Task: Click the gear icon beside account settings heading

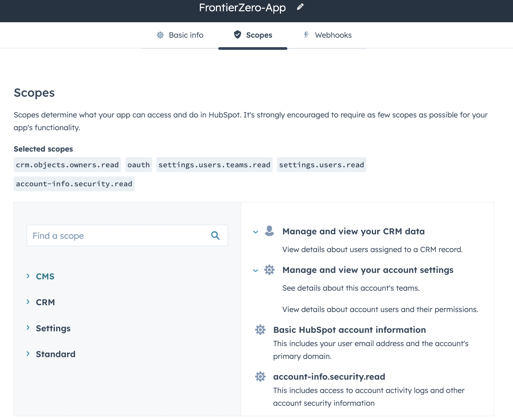Action: (269, 270)
